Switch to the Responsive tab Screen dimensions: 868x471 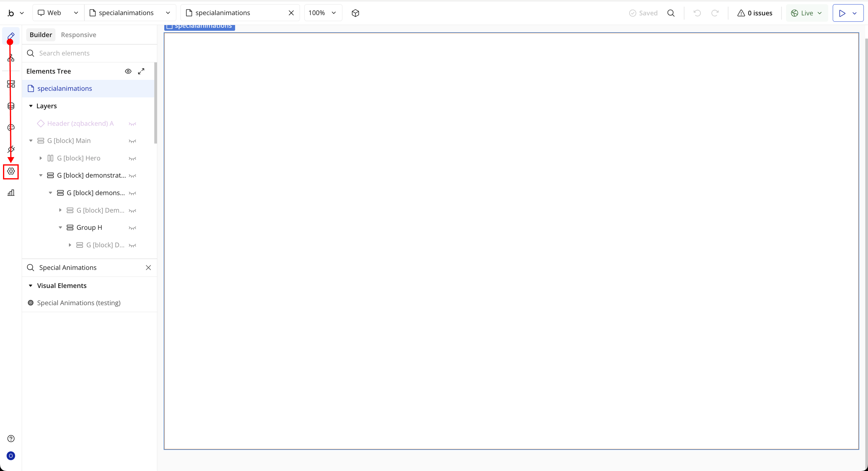(x=78, y=35)
